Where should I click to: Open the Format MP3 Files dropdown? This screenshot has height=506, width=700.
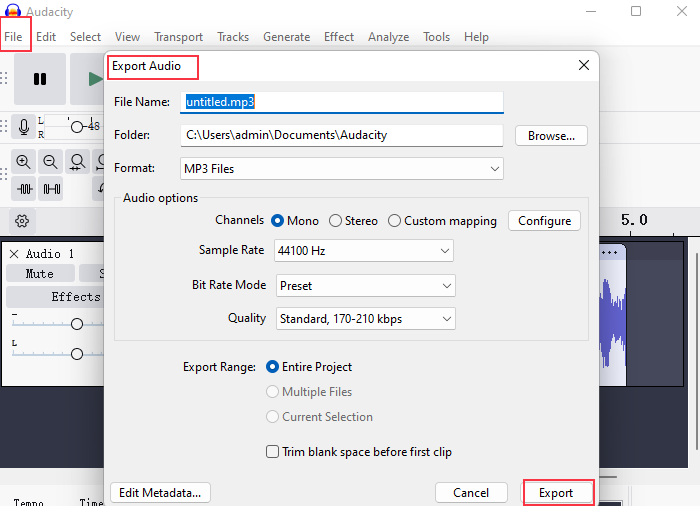pyautogui.click(x=342, y=168)
